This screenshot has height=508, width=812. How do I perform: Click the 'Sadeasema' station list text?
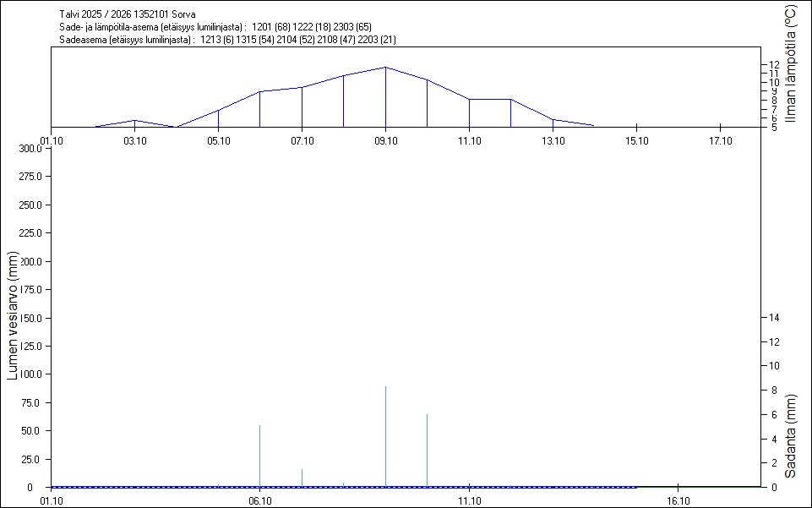[228, 40]
